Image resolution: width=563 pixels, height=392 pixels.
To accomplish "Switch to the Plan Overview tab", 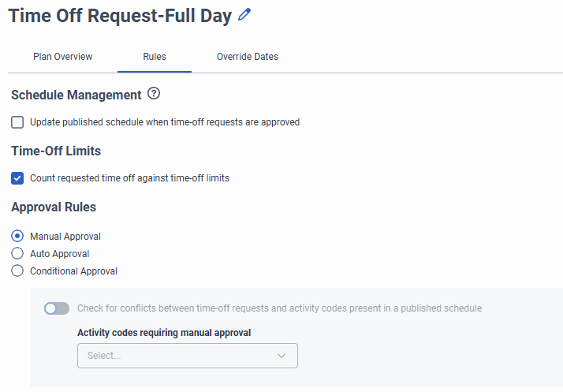I will (62, 57).
